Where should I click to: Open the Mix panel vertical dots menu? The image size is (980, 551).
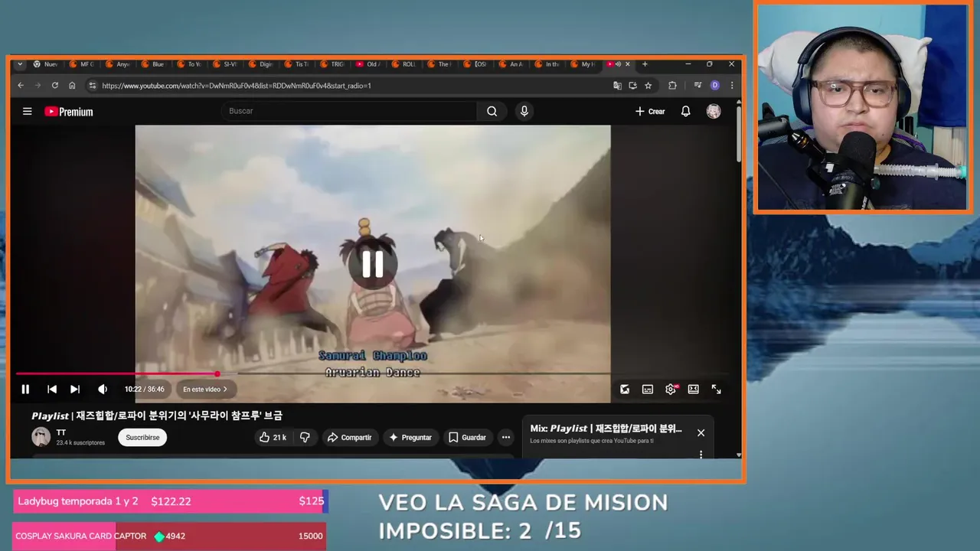701,455
